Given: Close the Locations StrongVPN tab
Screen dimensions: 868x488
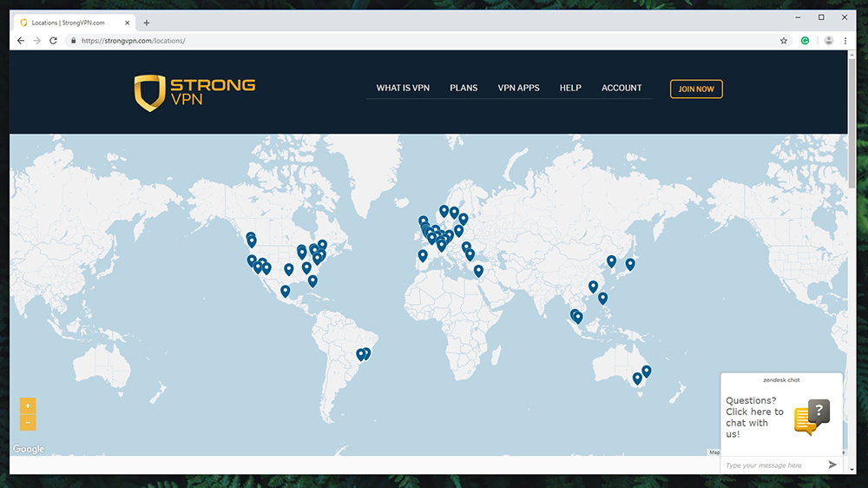Looking at the screenshot, I should point(128,23).
